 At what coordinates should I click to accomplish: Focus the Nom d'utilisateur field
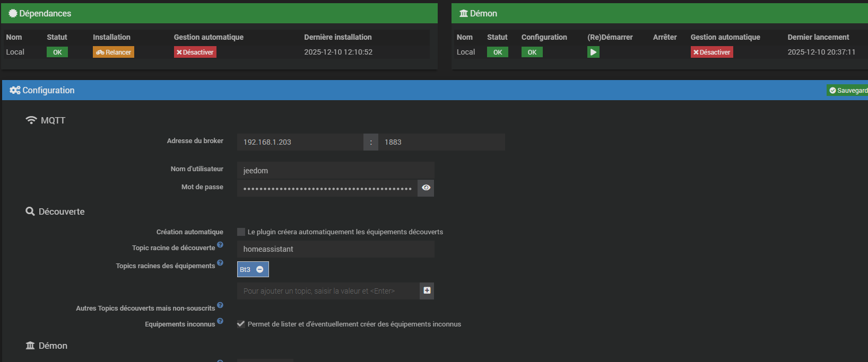tap(335, 171)
